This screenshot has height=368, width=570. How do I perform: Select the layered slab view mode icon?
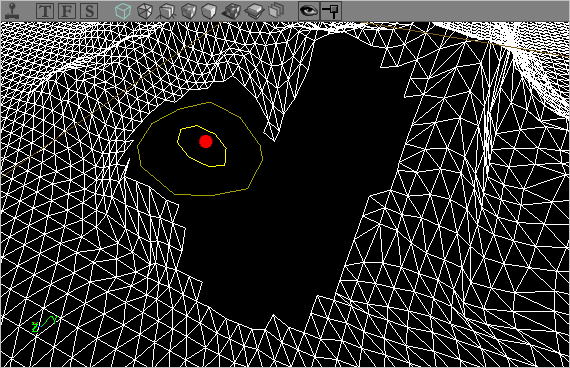click(254, 11)
